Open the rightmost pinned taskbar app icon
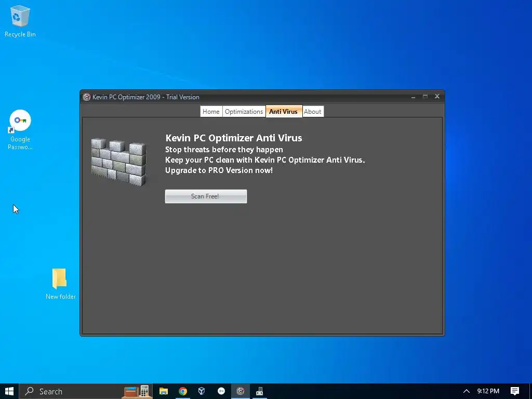Screen dimensions: 532x399 pos(260,391)
